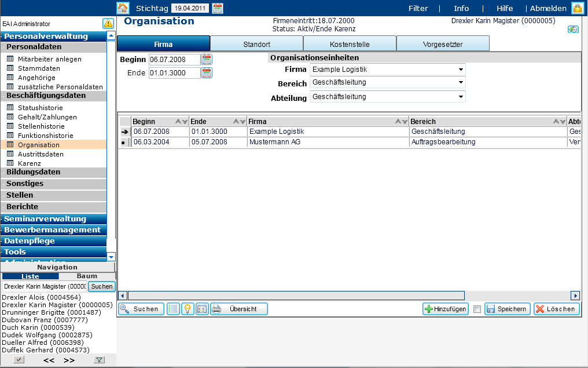Open Gehalt/Zahlungen in the sidebar
Screen dimensions: 588x368
point(47,117)
